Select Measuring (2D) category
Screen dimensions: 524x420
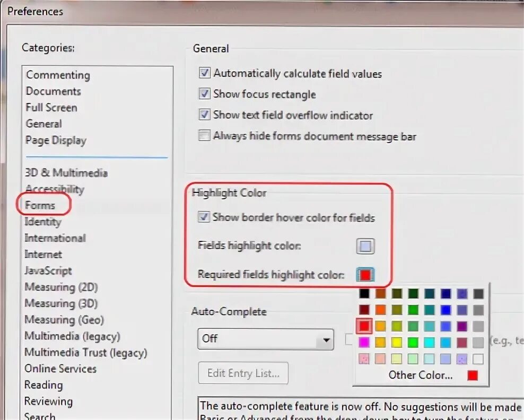(61, 287)
